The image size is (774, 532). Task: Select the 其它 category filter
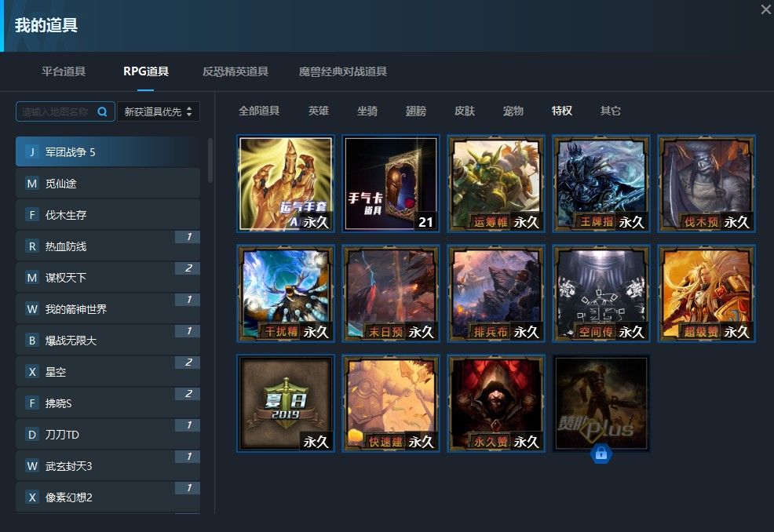(610, 111)
